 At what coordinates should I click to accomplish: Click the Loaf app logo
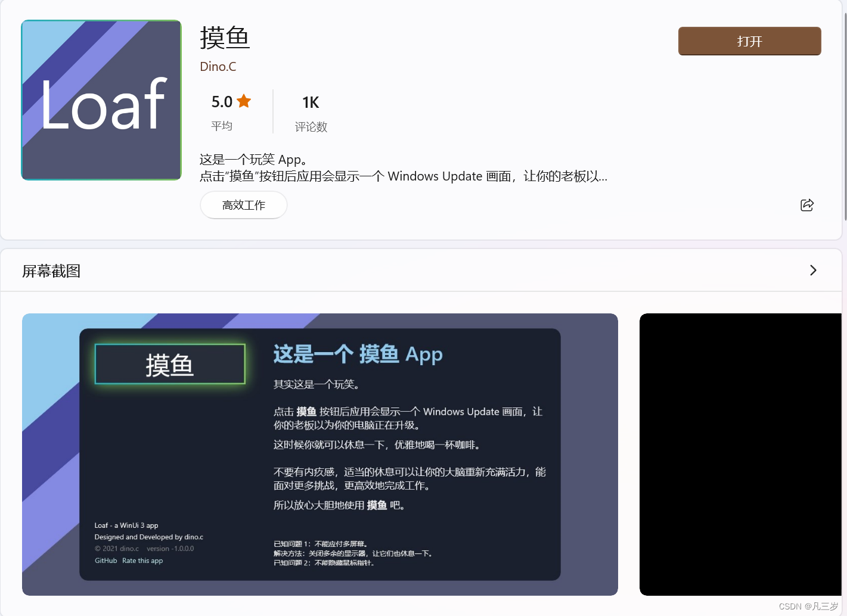pos(101,100)
